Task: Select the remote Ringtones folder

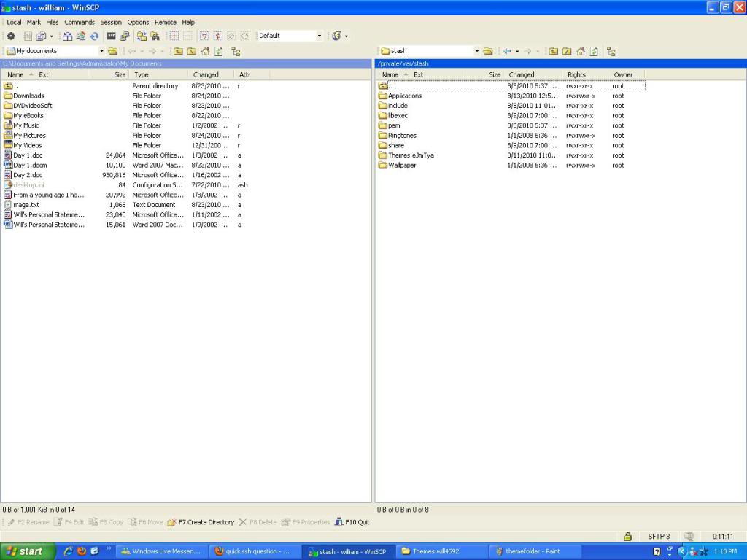Action: [x=398, y=136]
